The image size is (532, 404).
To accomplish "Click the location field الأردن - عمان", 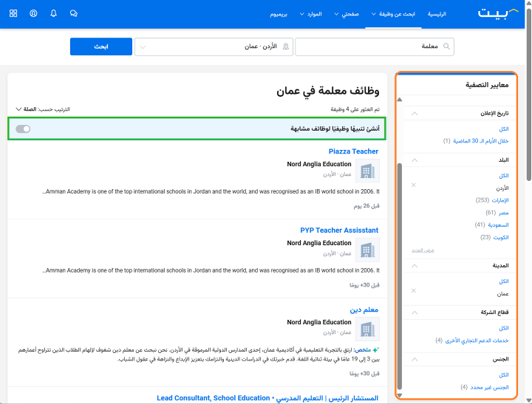I will (214, 47).
